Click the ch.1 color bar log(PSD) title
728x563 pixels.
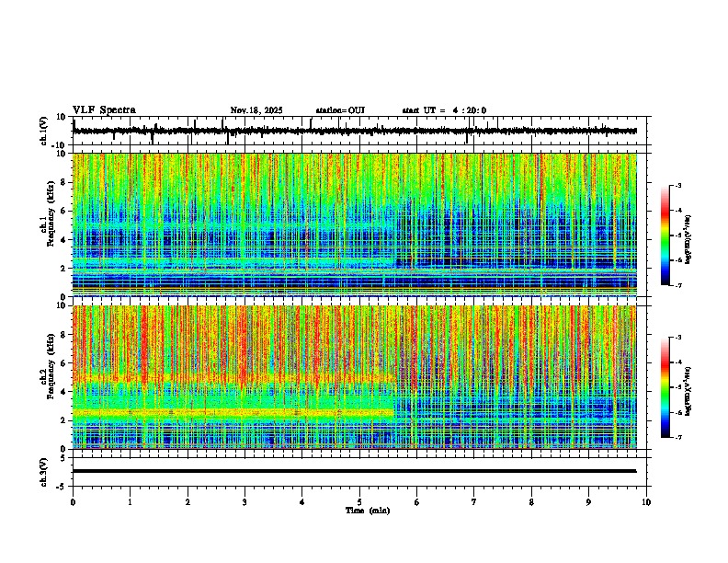point(688,240)
